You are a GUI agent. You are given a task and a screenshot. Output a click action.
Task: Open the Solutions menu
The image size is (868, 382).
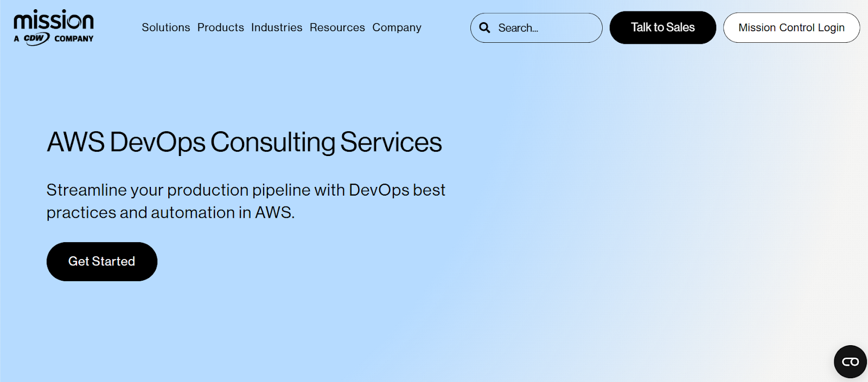tap(166, 28)
